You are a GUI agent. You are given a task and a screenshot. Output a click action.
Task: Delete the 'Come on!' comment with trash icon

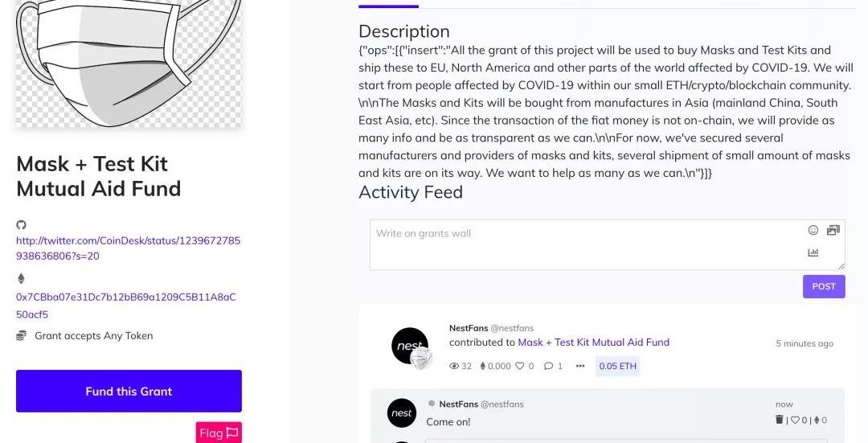click(x=779, y=420)
